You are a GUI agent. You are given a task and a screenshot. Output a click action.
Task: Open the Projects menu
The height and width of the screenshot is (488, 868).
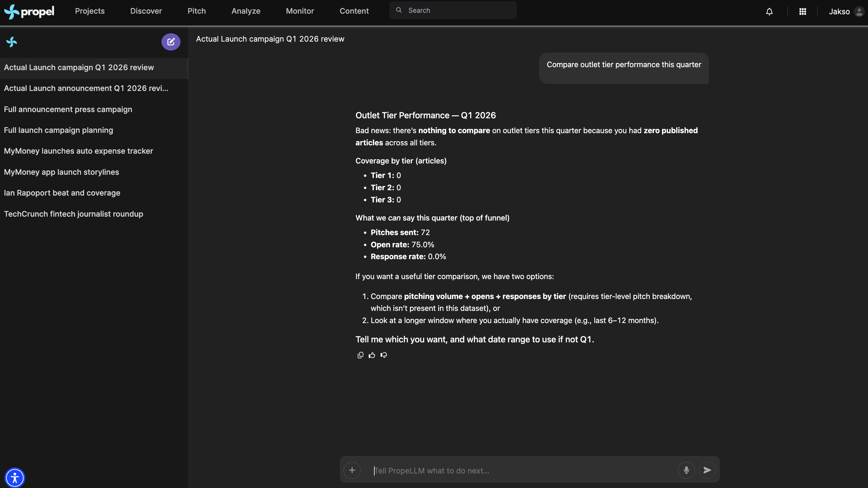pos(90,11)
